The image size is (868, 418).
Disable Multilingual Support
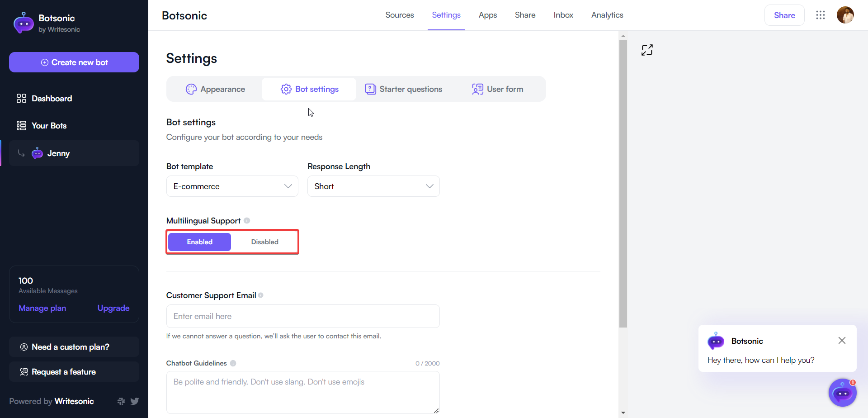(x=264, y=242)
